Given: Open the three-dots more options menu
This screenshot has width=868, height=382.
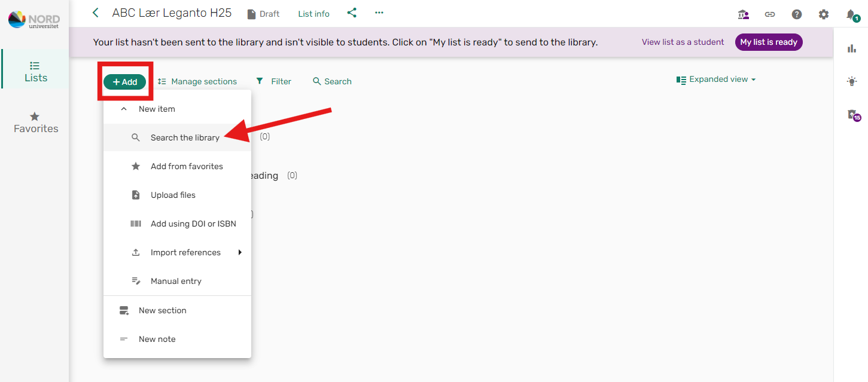Looking at the screenshot, I should (x=379, y=13).
